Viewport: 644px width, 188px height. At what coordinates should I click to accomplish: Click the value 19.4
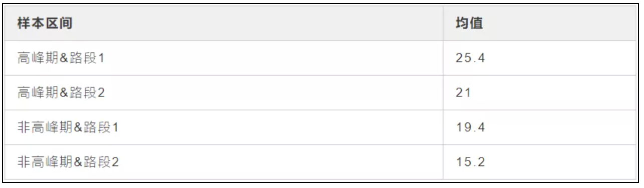coord(471,128)
